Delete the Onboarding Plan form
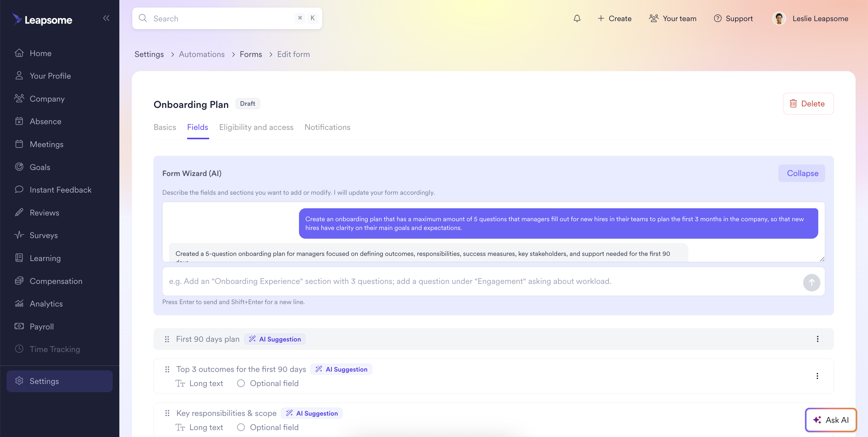The width and height of the screenshot is (868, 437). click(808, 104)
